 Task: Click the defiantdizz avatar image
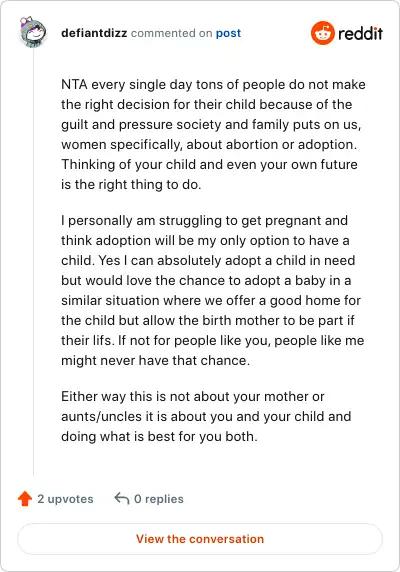tap(33, 32)
